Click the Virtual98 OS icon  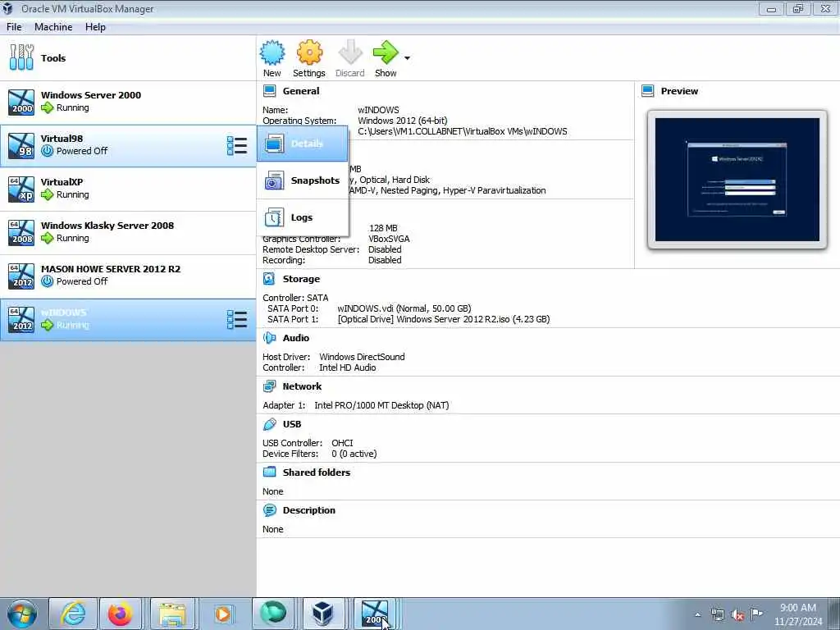[x=21, y=145]
